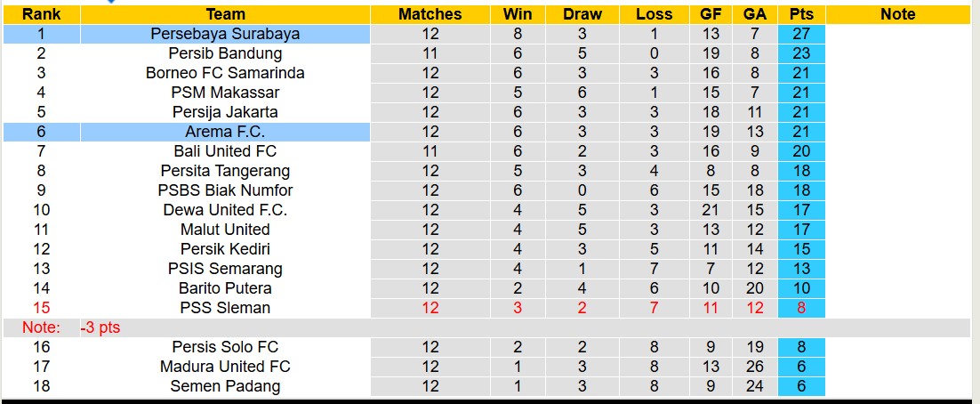Select the Arema F.C. team row

click(225, 132)
